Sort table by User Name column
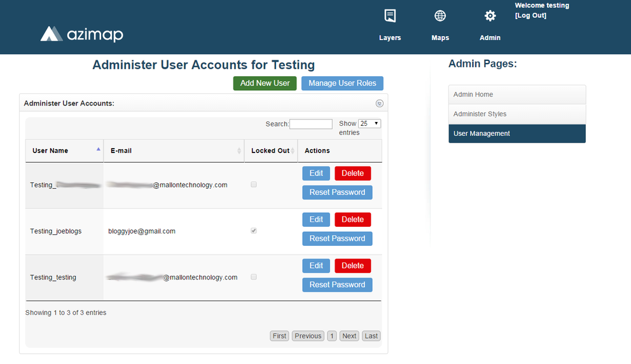This screenshot has width=631, height=364. (x=64, y=151)
